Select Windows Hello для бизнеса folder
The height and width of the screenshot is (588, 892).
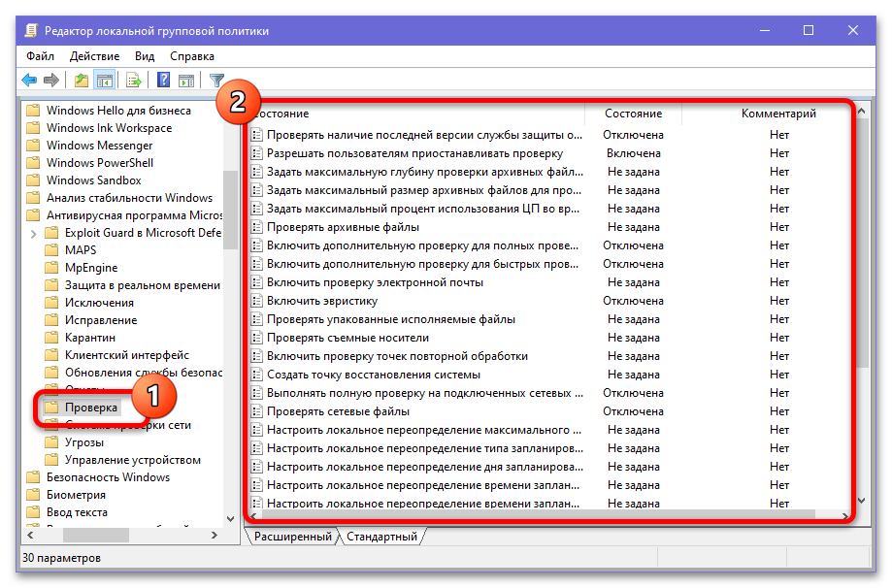118,111
